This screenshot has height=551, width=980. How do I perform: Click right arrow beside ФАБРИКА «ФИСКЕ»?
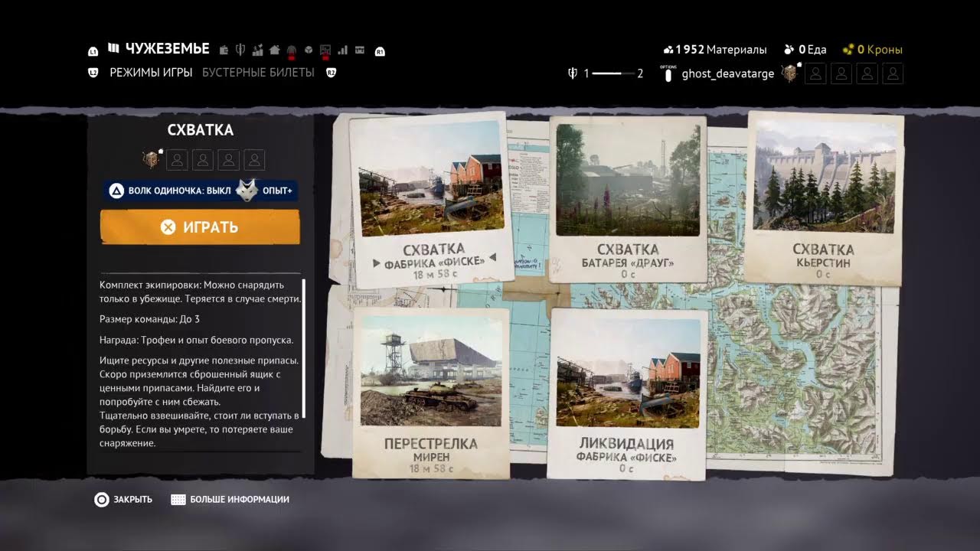pyautogui.click(x=492, y=258)
